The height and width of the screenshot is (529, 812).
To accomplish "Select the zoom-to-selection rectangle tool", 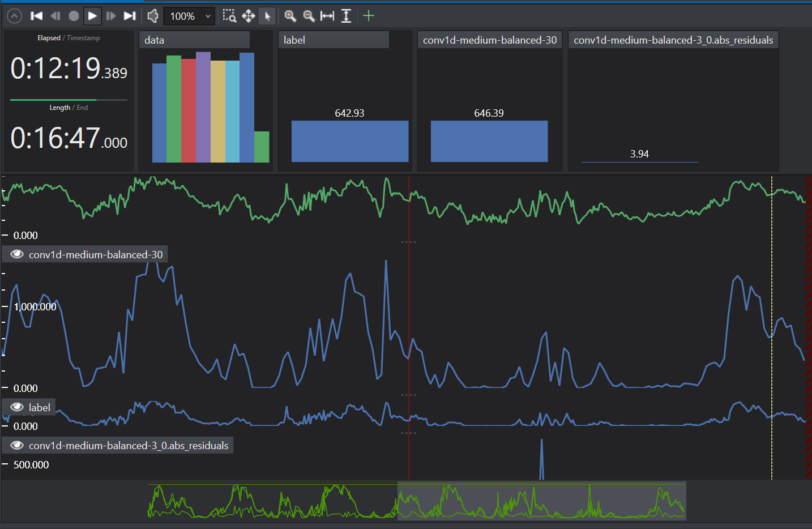I will pyautogui.click(x=229, y=16).
